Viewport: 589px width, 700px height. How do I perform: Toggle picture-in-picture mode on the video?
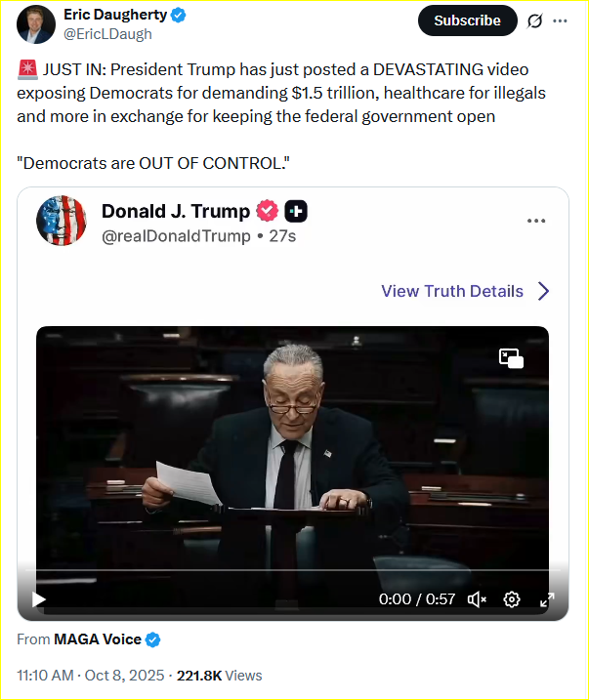tap(511, 358)
